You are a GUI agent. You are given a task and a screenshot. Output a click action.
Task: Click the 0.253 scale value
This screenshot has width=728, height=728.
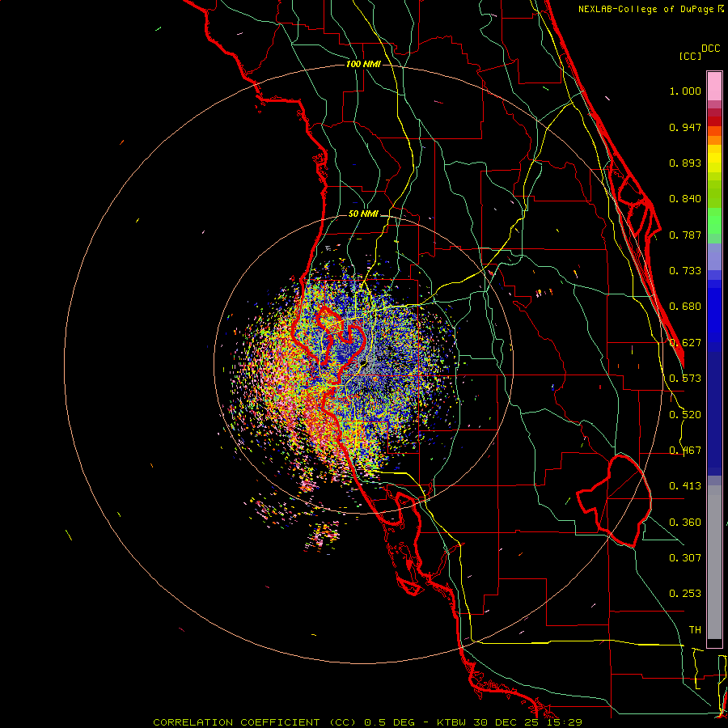685,594
